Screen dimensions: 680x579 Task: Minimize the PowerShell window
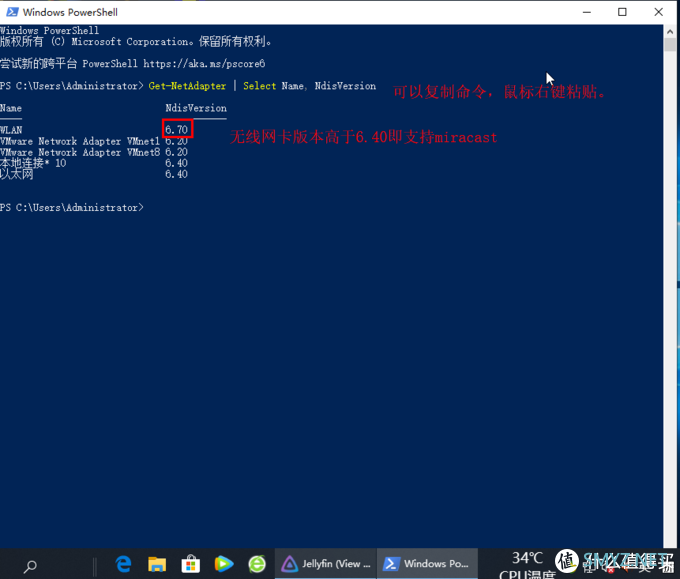[587, 12]
